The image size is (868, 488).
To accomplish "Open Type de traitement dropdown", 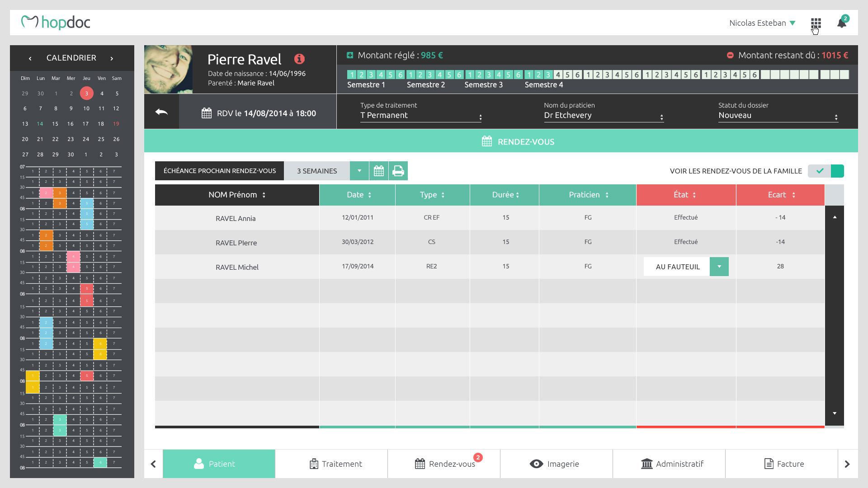I will tap(420, 116).
